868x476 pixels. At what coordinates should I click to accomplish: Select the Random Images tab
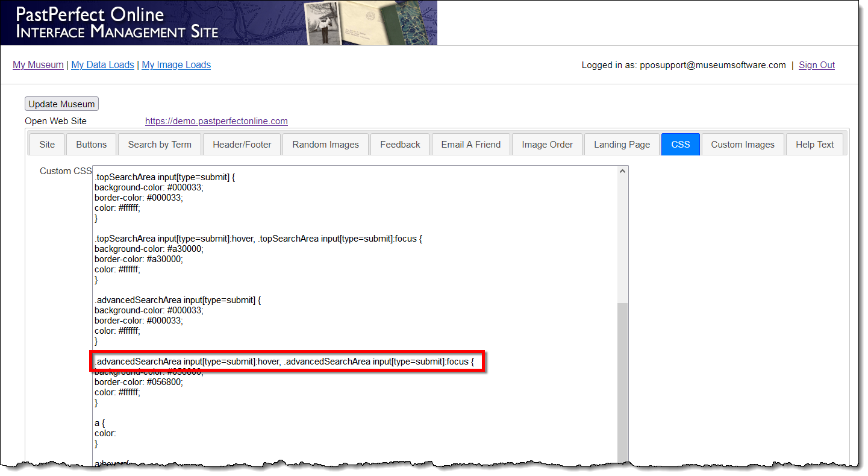[x=325, y=145]
